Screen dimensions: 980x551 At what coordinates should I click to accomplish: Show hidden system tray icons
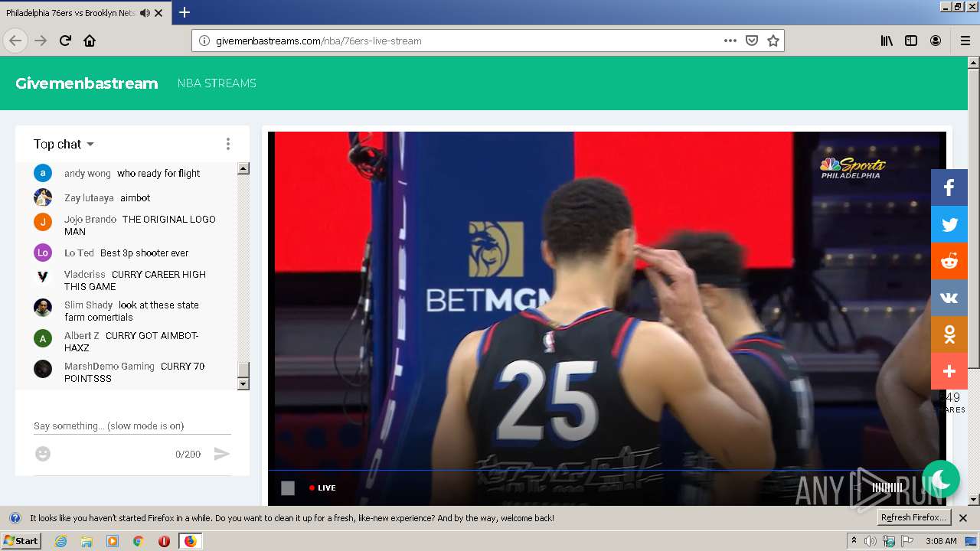point(853,541)
